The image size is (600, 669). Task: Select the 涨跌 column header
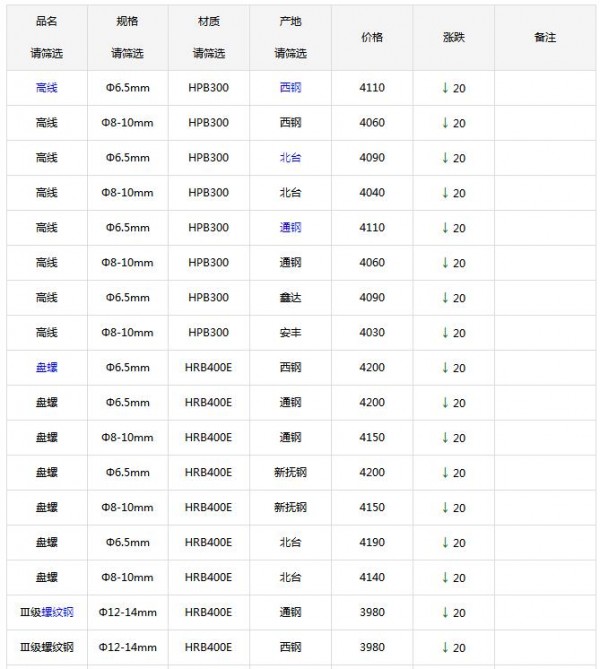(453, 38)
